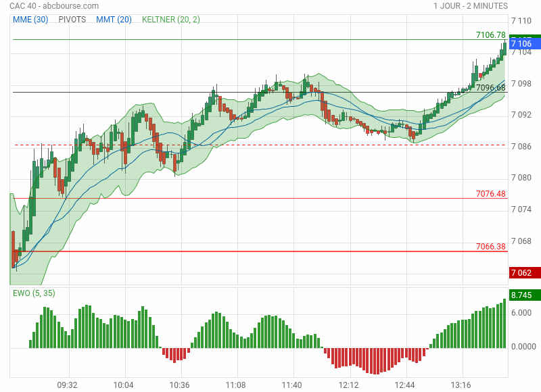Click the 7 068 price axis label
Image resolution: width=541 pixels, height=392 pixels.
tap(521, 241)
